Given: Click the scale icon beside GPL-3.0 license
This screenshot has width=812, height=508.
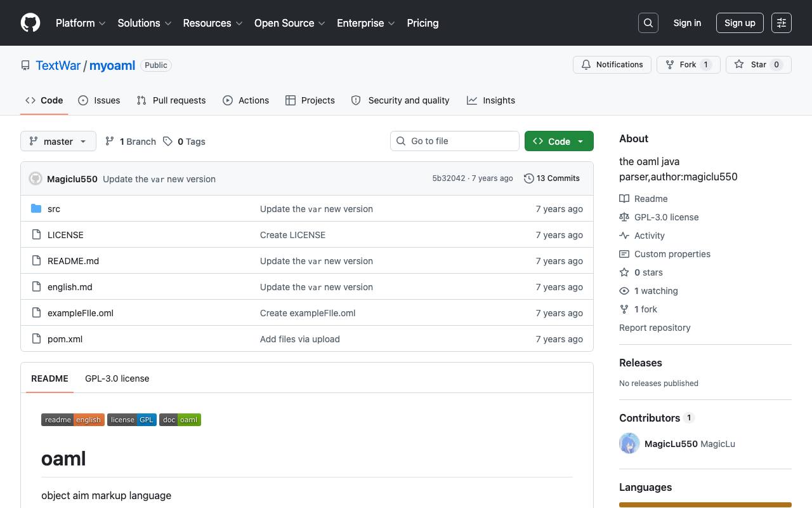Looking at the screenshot, I should click(x=624, y=217).
